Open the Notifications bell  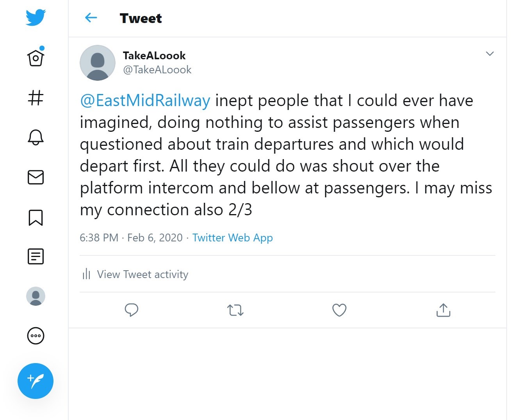(x=36, y=137)
